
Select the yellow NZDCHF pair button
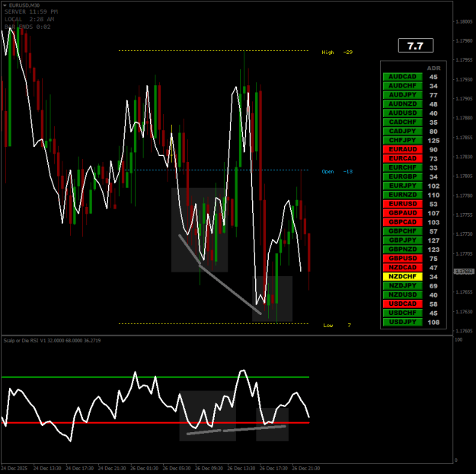click(x=403, y=277)
